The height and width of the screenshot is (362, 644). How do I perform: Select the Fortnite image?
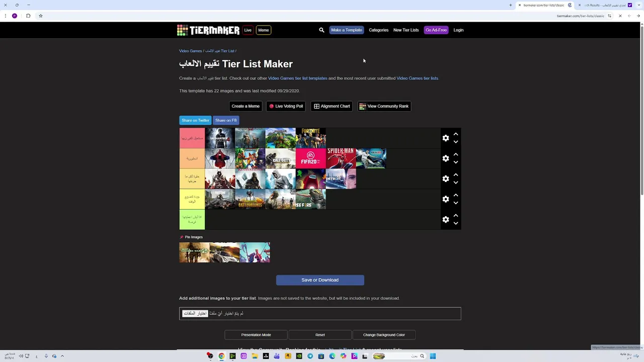coord(310,138)
